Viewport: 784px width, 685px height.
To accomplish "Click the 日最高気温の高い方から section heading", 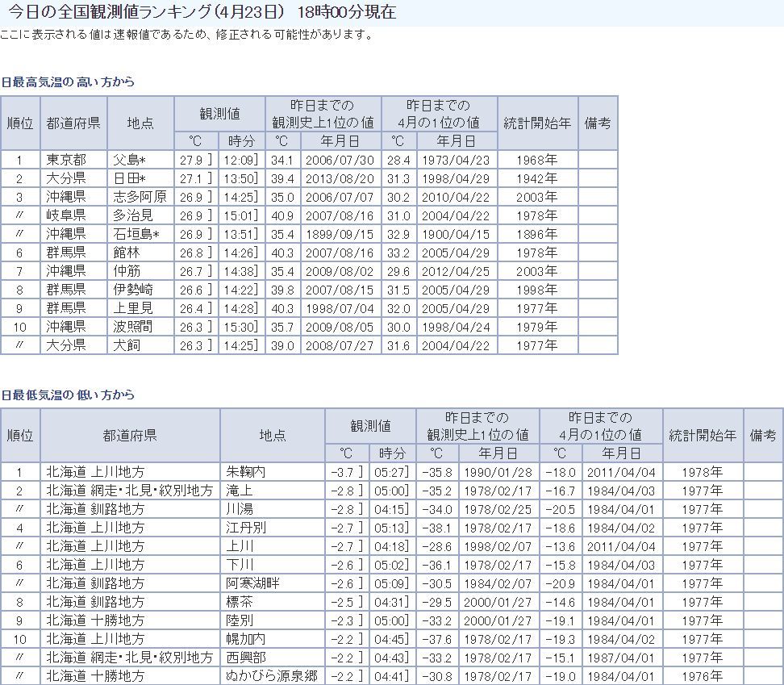I will [68, 82].
